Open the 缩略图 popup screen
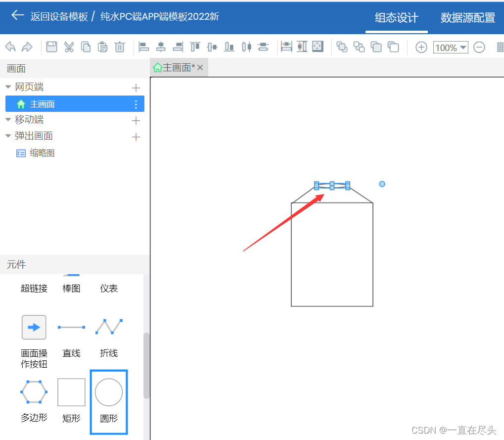 pyautogui.click(x=42, y=153)
